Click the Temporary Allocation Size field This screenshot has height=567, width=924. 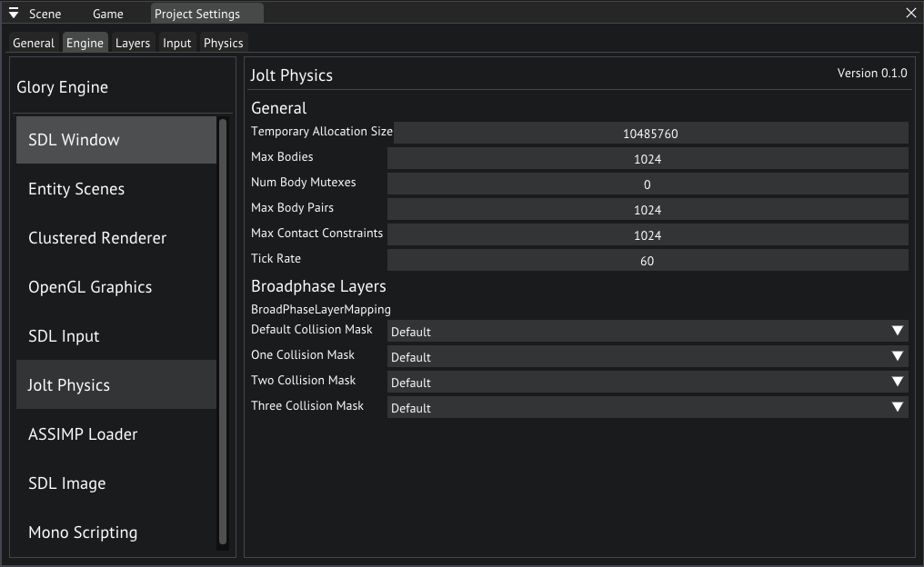pyautogui.click(x=650, y=134)
